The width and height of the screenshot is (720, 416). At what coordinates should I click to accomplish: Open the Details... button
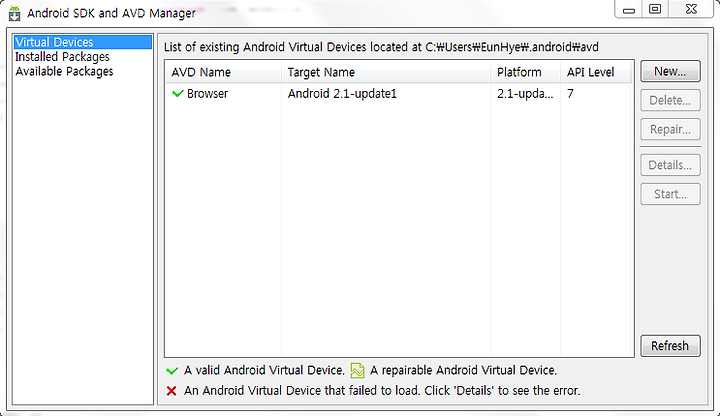pos(670,165)
